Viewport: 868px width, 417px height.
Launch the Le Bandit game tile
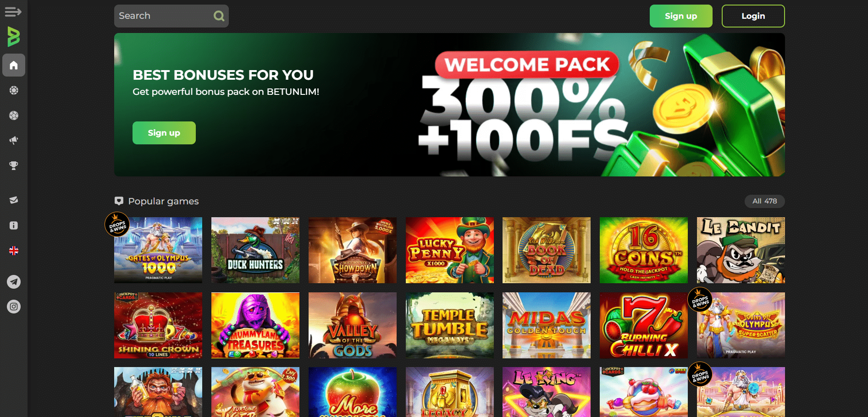coord(741,250)
